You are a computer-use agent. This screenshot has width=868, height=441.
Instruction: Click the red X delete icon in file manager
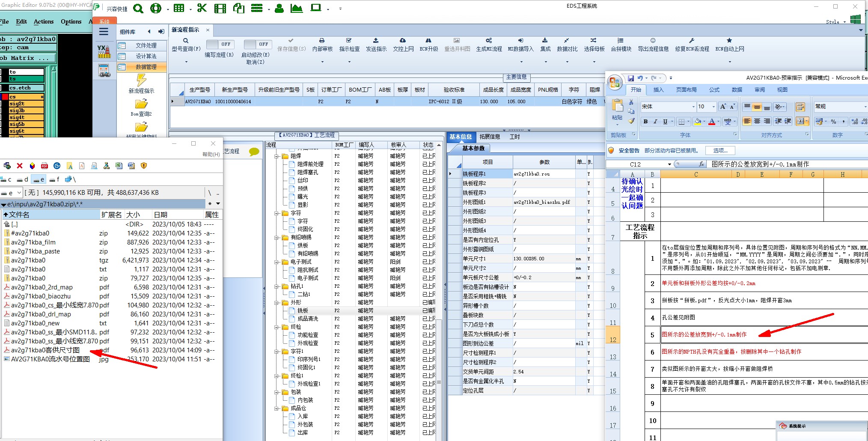[20, 166]
